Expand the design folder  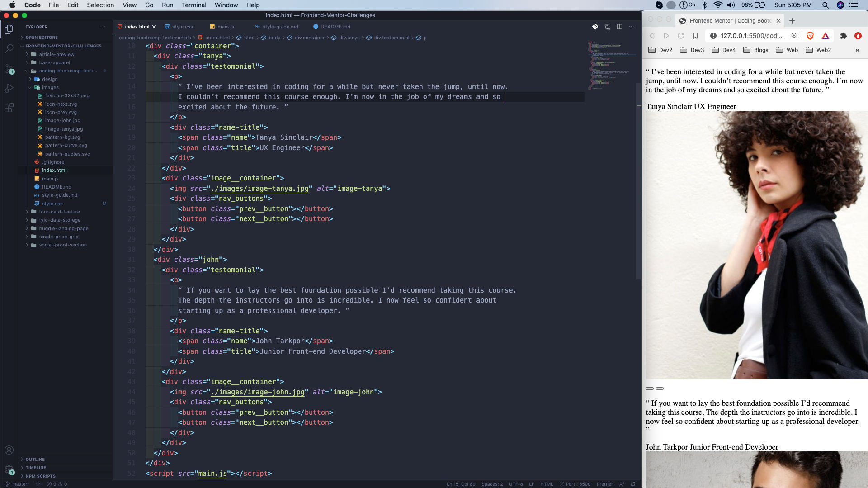pos(65,79)
